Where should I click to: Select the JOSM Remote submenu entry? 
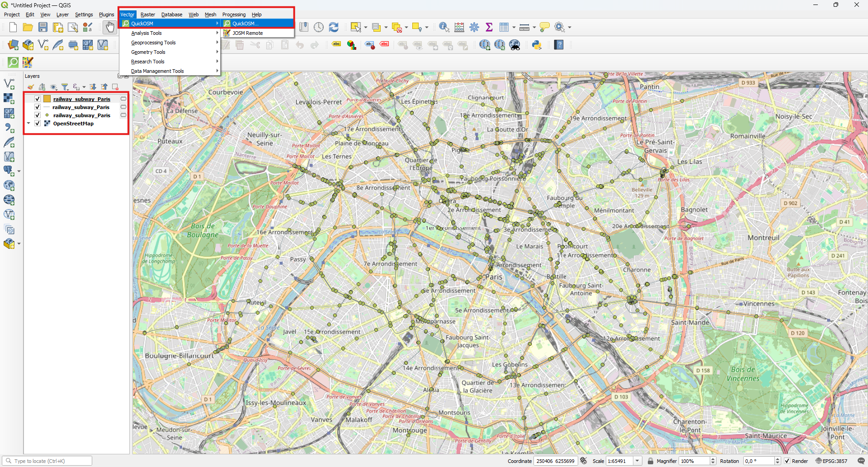point(258,33)
